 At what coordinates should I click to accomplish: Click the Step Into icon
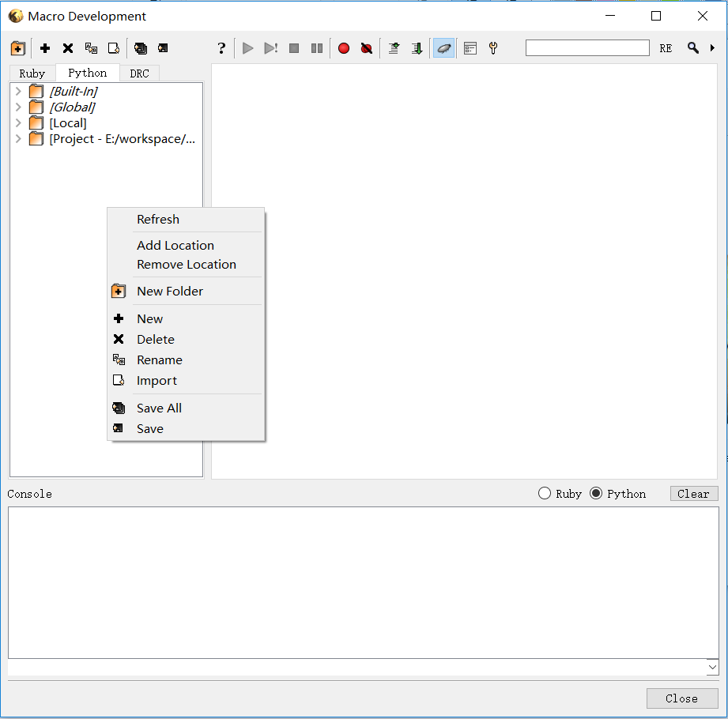(x=393, y=48)
